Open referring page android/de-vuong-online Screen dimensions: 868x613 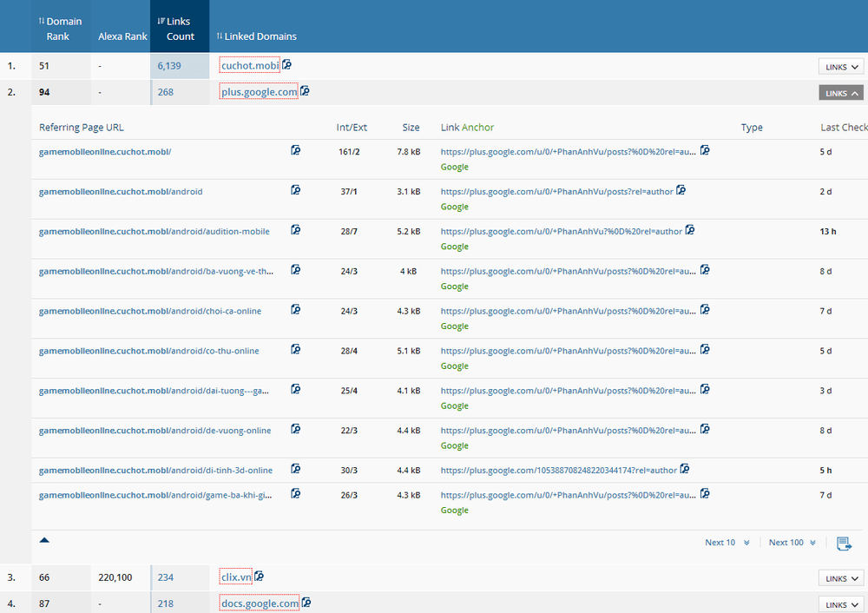[x=155, y=431]
